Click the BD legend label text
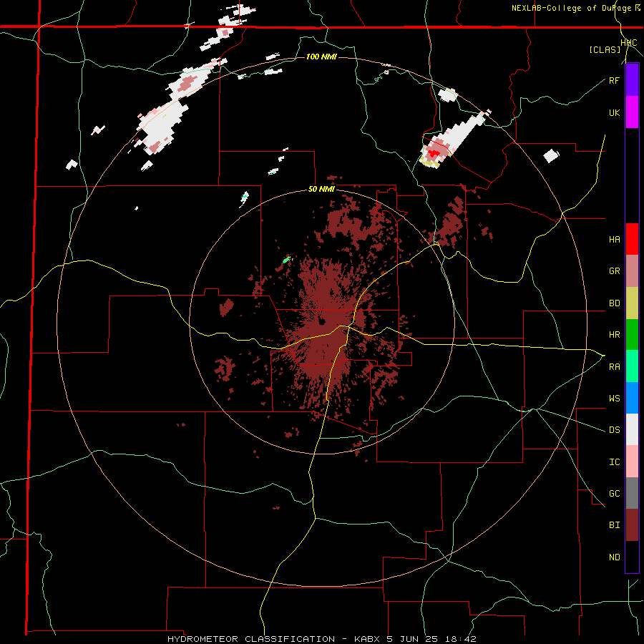The image size is (644, 644). [x=614, y=303]
